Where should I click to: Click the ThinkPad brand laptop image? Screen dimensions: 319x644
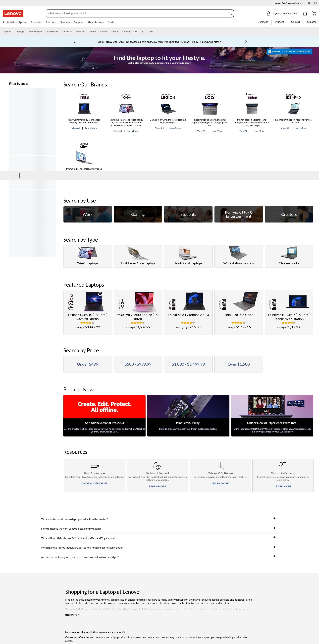84,109
